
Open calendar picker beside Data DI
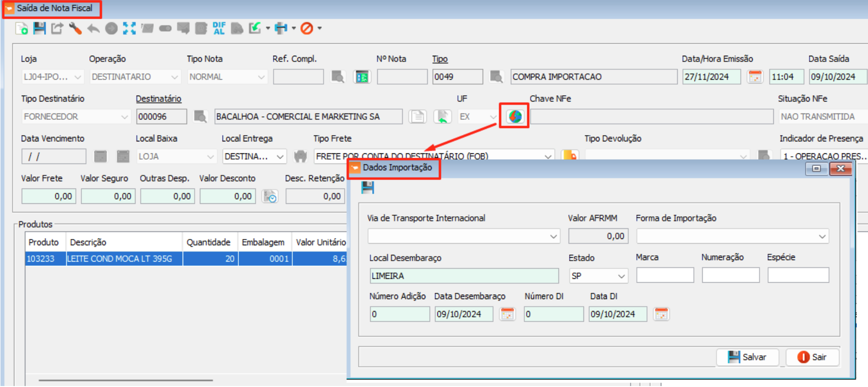[x=661, y=314]
